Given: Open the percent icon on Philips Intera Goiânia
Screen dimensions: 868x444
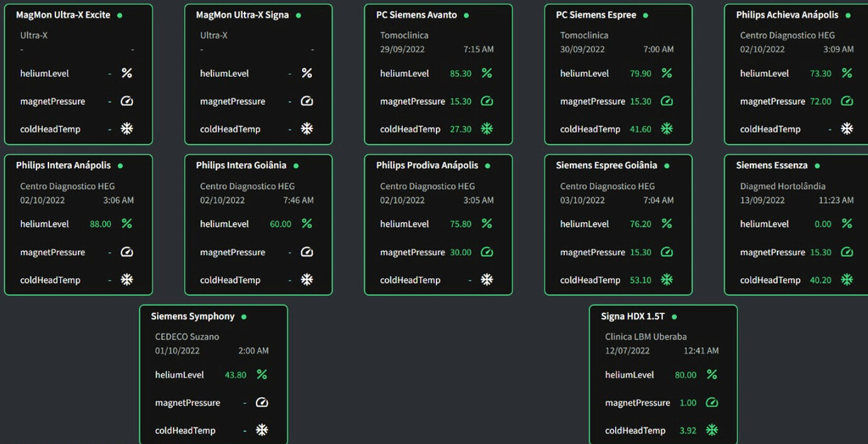Looking at the screenshot, I should 307,224.
